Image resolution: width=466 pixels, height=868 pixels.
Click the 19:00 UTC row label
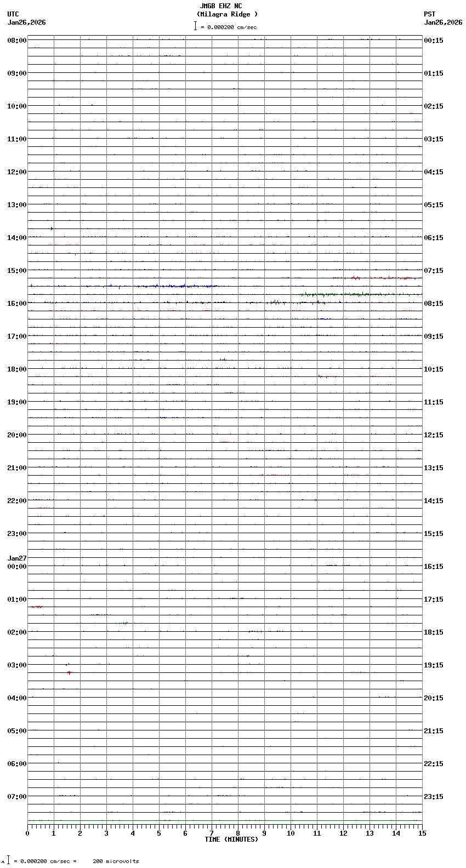(17, 402)
